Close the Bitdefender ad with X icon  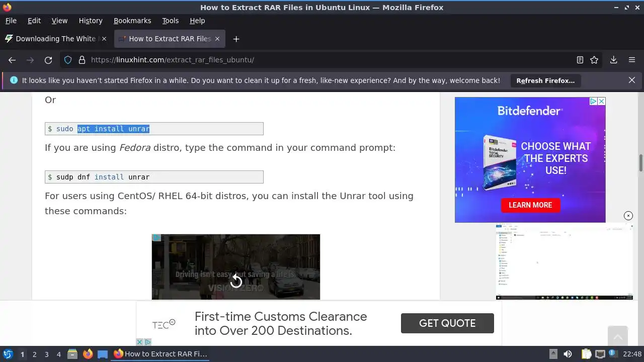601,101
